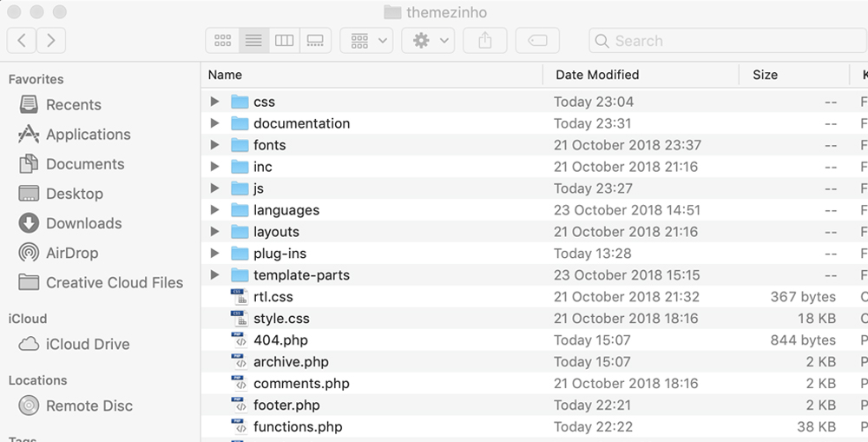Switch to list view in toolbar
Image resolution: width=868 pixels, height=442 pixels.
tap(253, 41)
